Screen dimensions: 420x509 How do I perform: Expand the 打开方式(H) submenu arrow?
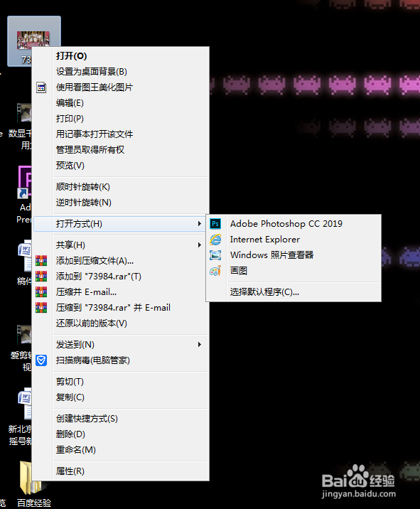200,224
